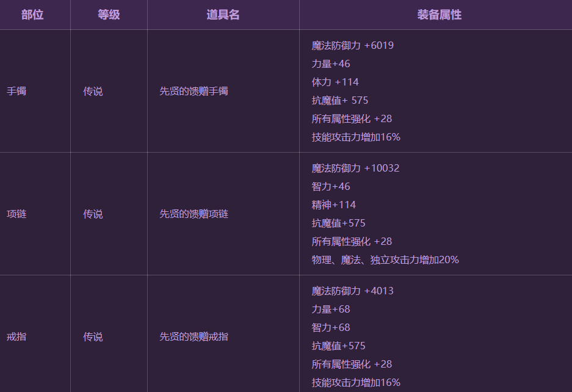Select the 手镯 slot cell
The height and width of the screenshot is (392, 572).
pos(16,92)
